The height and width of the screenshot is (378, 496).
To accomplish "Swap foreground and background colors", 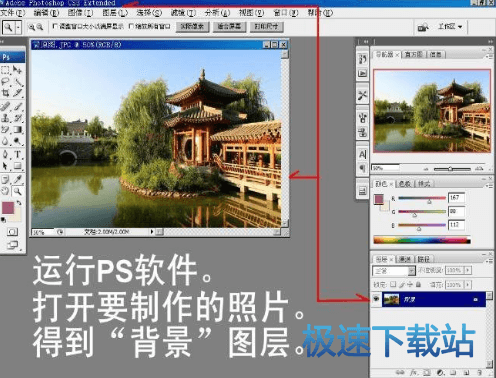I will coord(19,202).
